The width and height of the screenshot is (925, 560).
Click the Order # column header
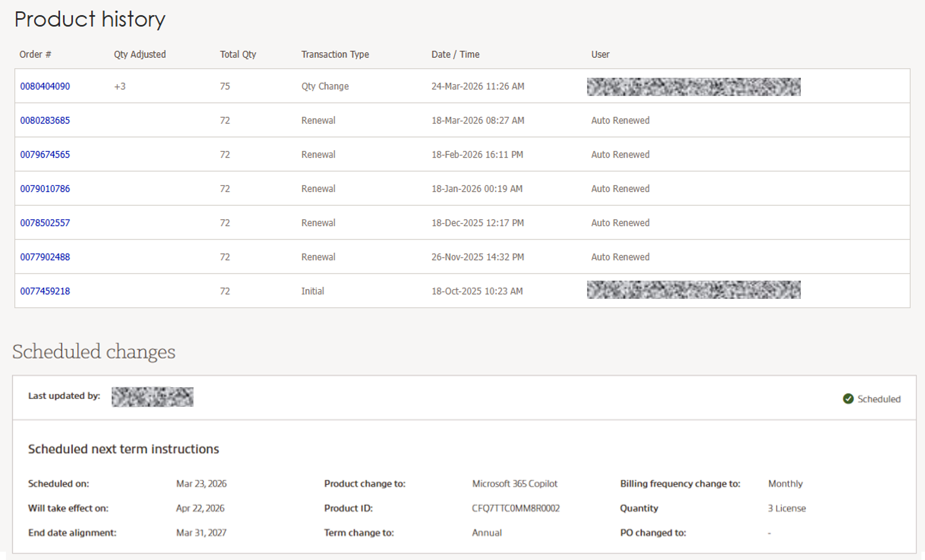pos(35,54)
